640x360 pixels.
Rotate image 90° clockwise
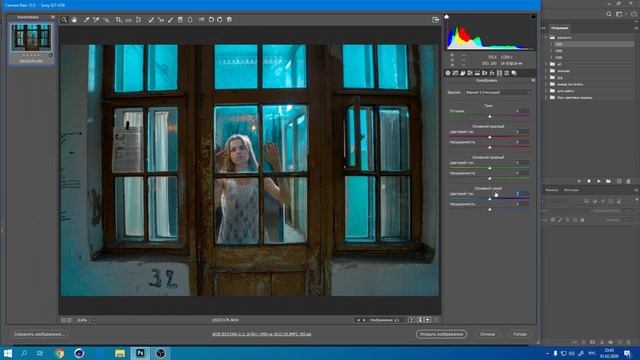pos(220,20)
